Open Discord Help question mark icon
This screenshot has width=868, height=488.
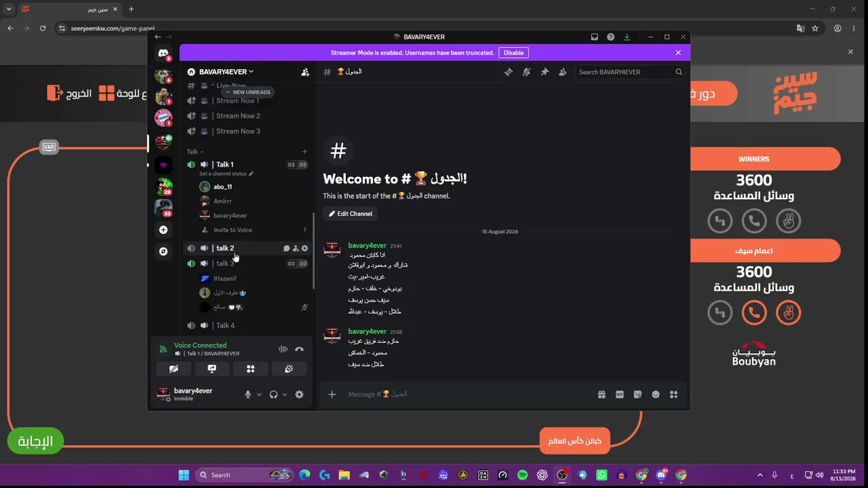coord(611,37)
